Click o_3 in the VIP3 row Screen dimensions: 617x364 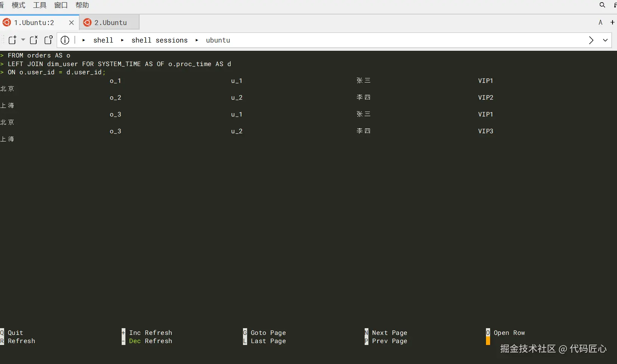(115, 131)
